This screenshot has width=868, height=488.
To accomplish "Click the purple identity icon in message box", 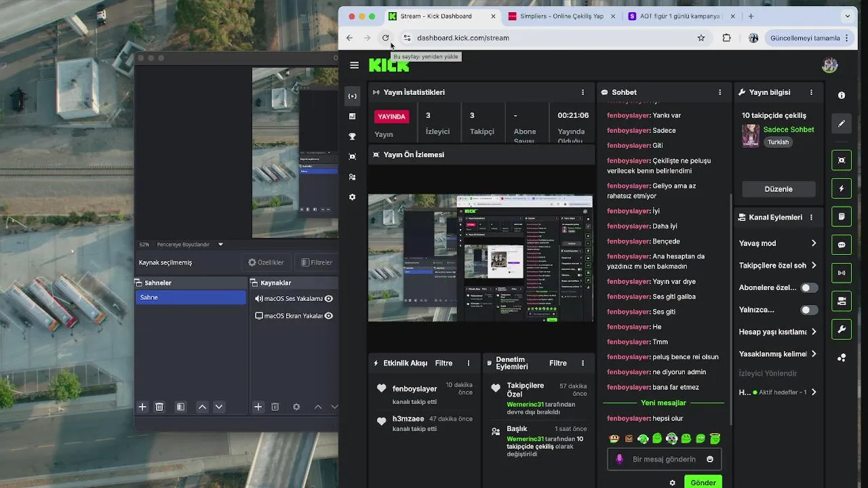I will (619, 459).
